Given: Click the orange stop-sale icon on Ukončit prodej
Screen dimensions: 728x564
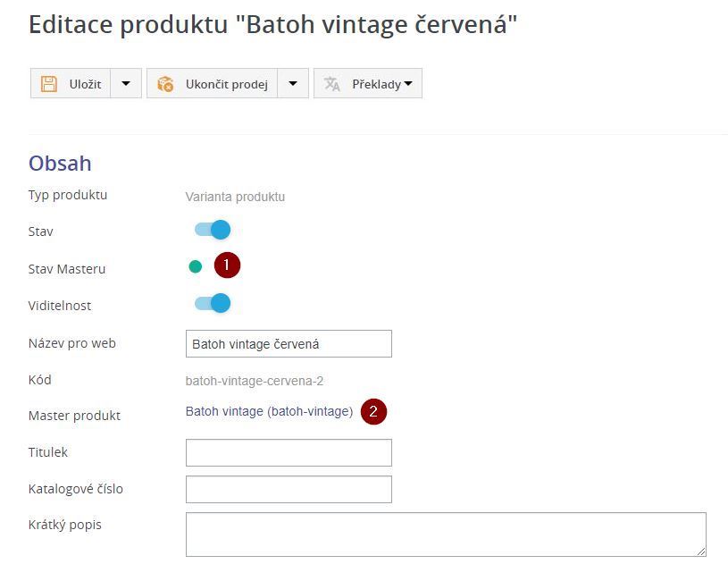Looking at the screenshot, I should 164,83.
